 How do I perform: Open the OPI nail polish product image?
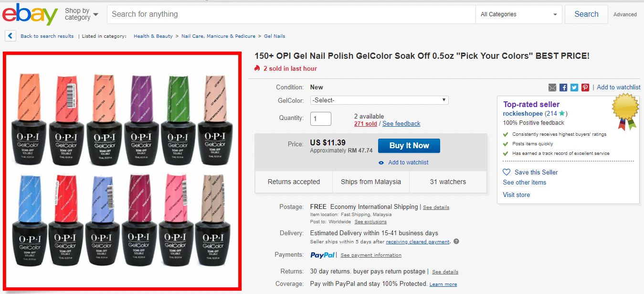(x=122, y=171)
